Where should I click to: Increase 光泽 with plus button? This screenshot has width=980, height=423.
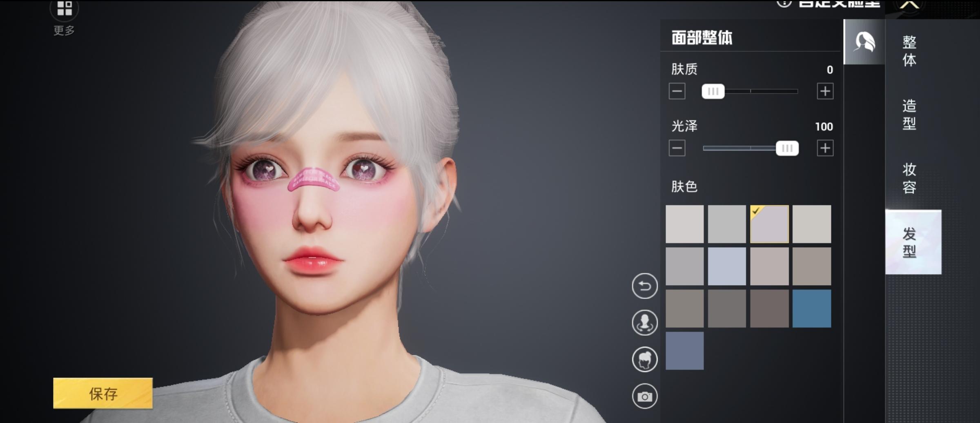click(x=825, y=148)
